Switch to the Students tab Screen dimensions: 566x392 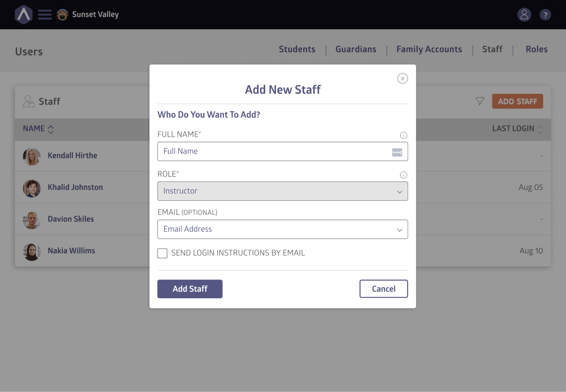pyautogui.click(x=297, y=49)
